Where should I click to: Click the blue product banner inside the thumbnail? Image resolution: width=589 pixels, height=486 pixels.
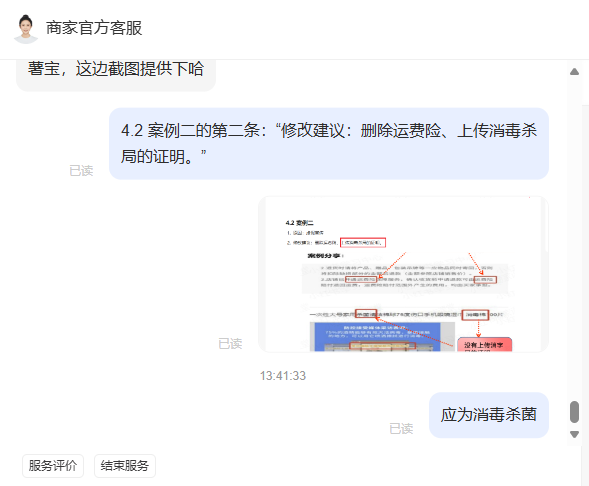375,337
